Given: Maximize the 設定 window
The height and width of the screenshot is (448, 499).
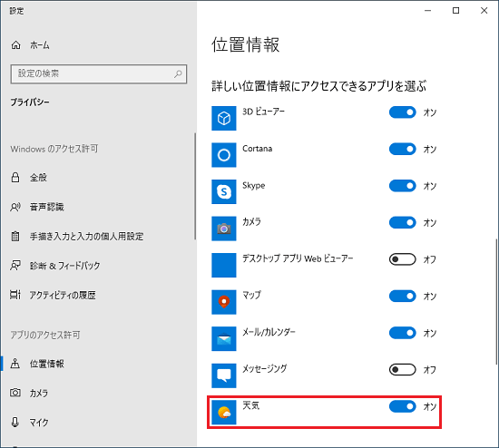Looking at the screenshot, I should 455,11.
